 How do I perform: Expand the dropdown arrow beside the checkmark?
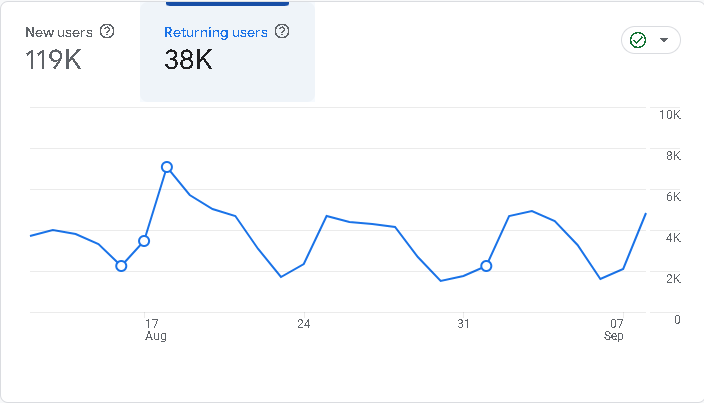point(664,41)
